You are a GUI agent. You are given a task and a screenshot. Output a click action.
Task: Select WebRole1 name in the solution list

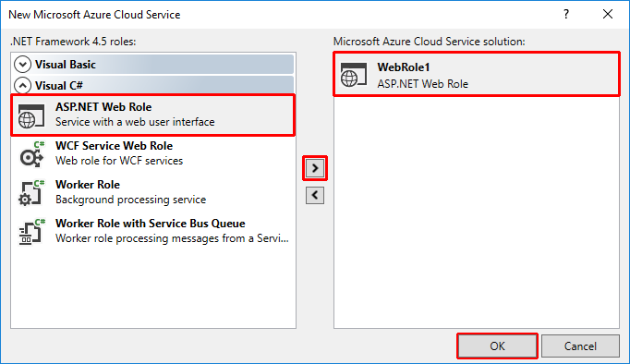point(404,67)
